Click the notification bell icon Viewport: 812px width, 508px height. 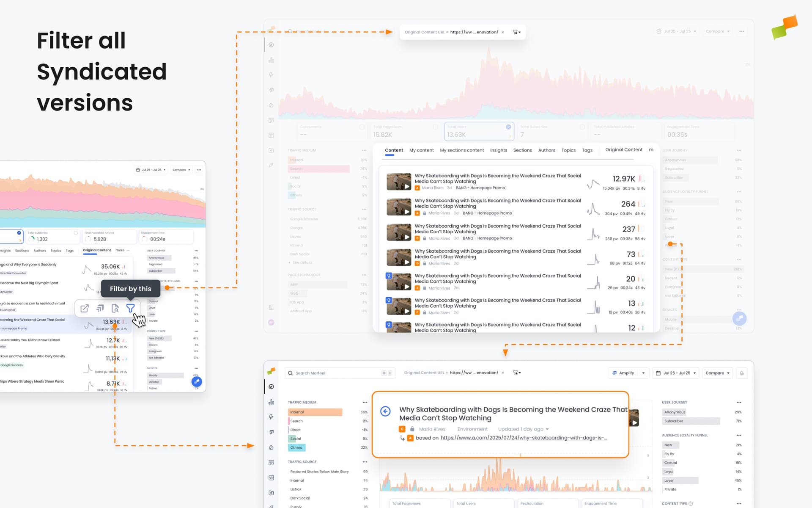(741, 373)
